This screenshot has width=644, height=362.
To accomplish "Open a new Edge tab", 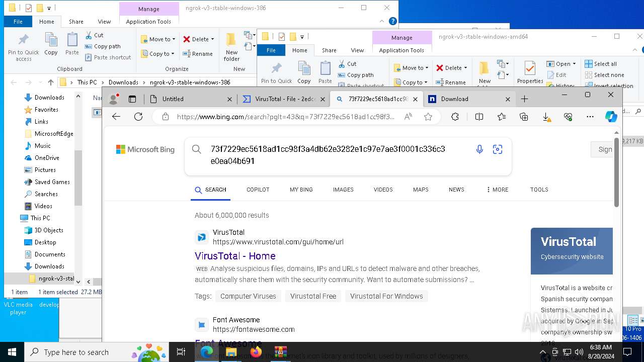I will pos(524,99).
